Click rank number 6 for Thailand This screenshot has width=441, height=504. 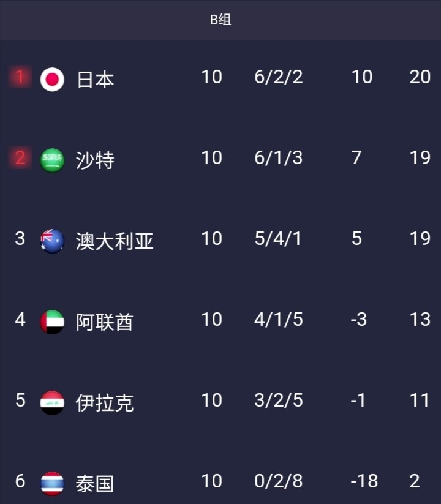click(x=20, y=481)
